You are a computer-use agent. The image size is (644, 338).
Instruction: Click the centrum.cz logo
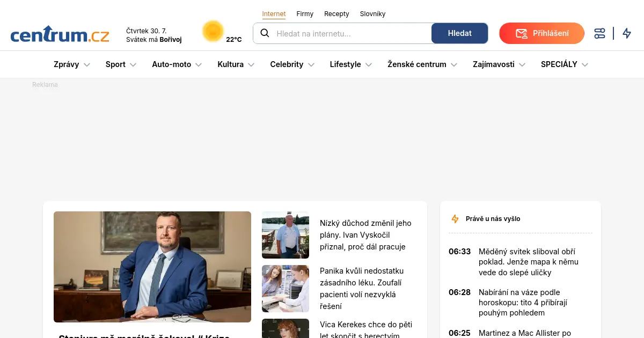pyautogui.click(x=60, y=34)
